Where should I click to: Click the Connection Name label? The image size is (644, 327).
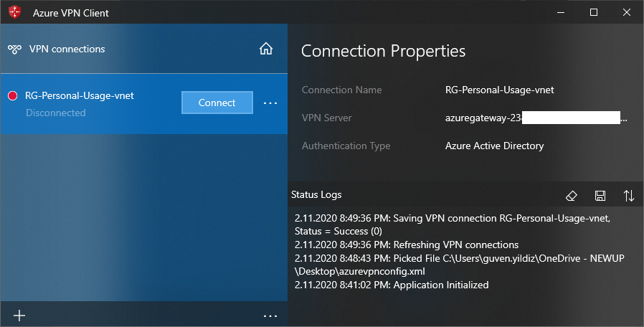coord(341,90)
